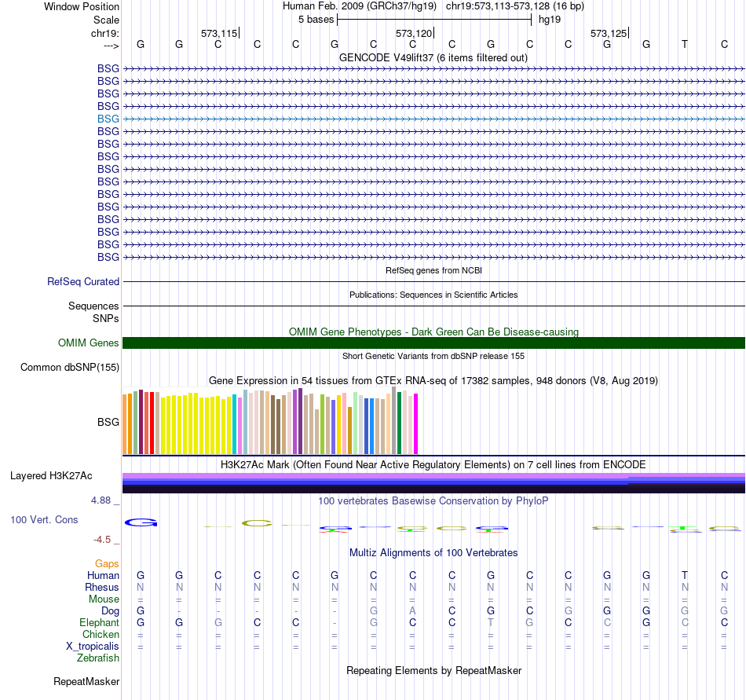Click the layered H3K27Ac signal band
Screen dimensions: 746x700
click(x=433, y=483)
